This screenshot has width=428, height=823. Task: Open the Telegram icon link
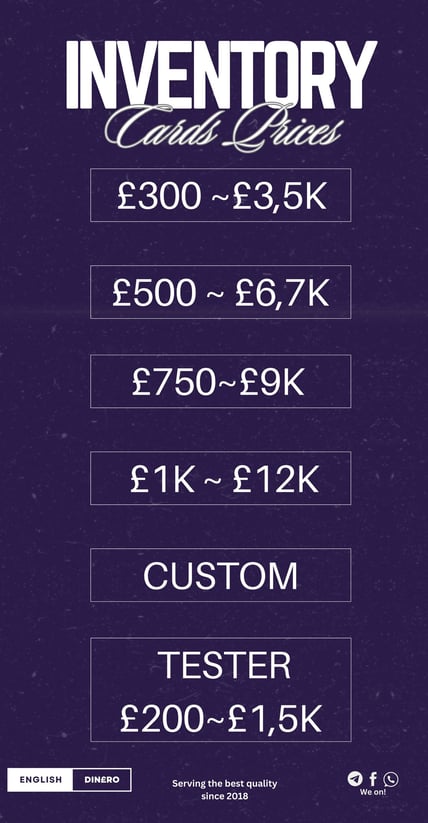(355, 778)
